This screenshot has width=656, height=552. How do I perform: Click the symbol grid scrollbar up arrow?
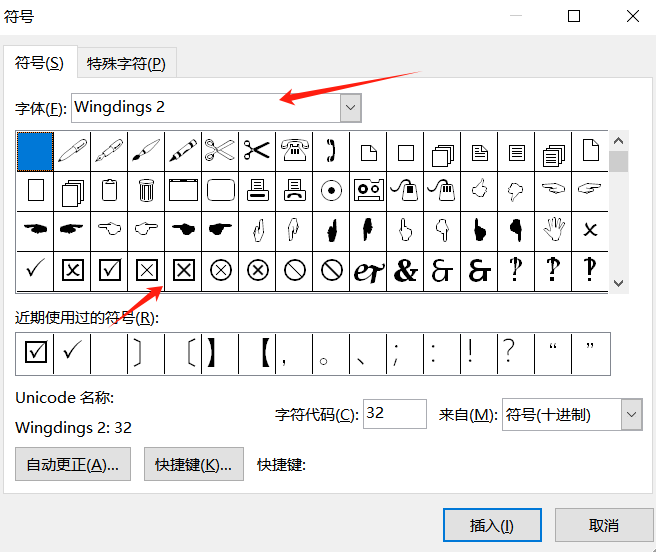[618, 141]
